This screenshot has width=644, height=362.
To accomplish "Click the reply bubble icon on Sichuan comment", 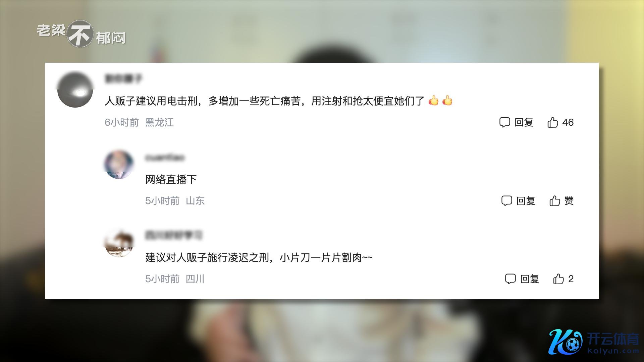I will click(510, 279).
